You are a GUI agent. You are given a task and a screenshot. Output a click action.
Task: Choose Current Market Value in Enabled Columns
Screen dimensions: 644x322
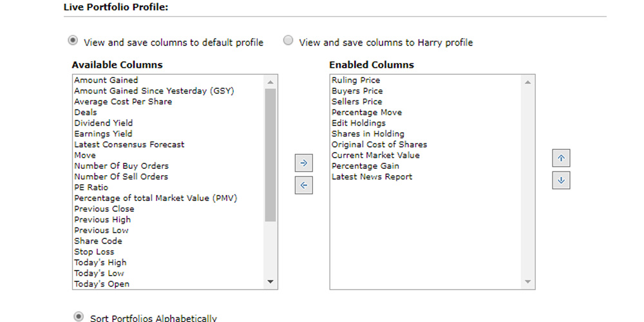pos(375,155)
